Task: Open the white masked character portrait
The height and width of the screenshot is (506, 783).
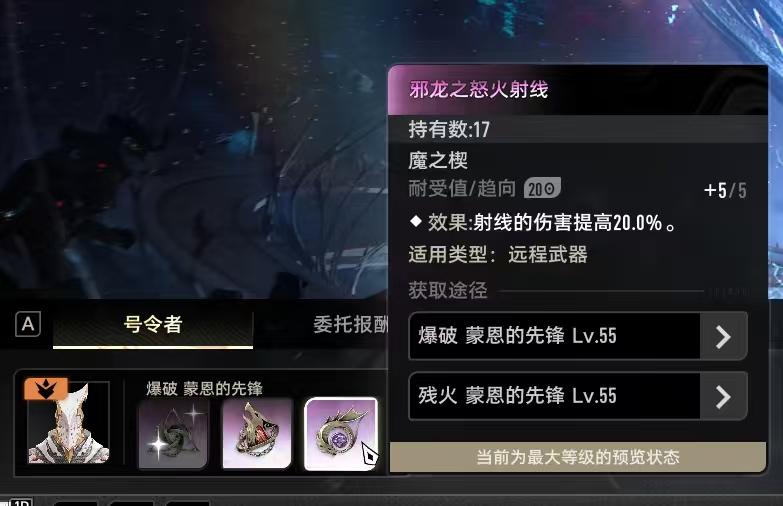Action: point(68,423)
